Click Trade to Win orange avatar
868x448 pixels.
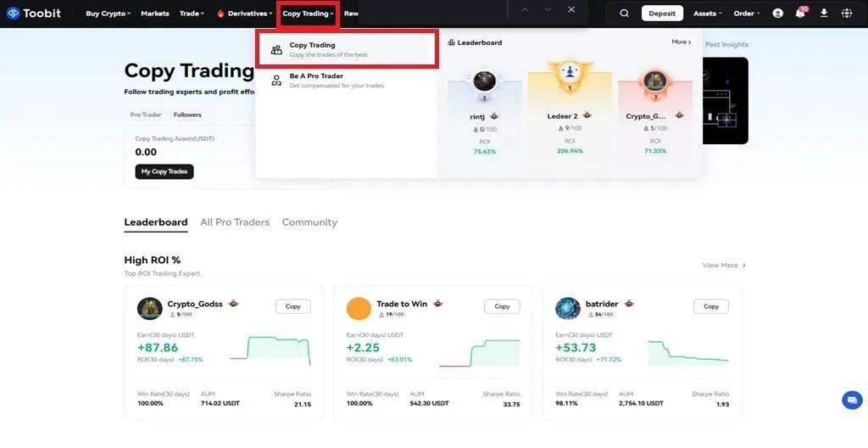(359, 308)
